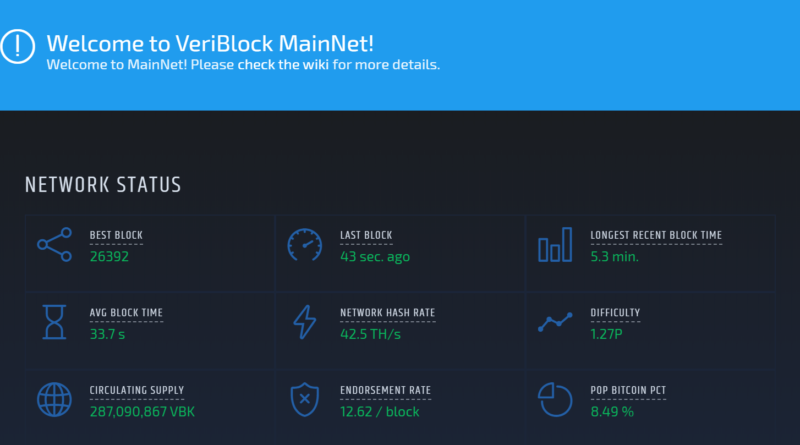This screenshot has width=800, height=445.
Task: Click the BEST BLOCK label
Action: (116, 235)
